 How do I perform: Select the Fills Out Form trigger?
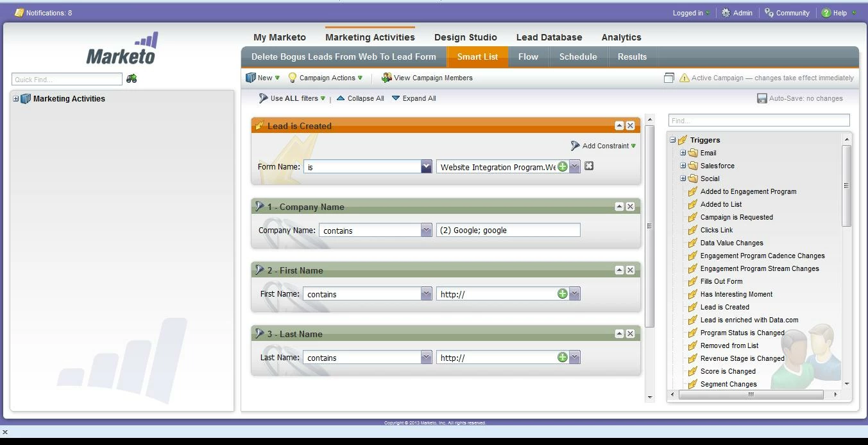coord(721,281)
